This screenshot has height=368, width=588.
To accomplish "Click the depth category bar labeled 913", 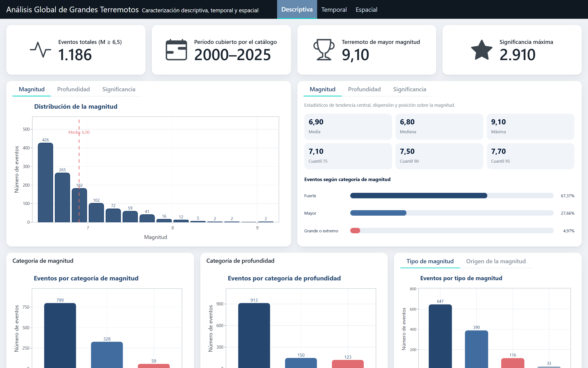I will (254, 335).
